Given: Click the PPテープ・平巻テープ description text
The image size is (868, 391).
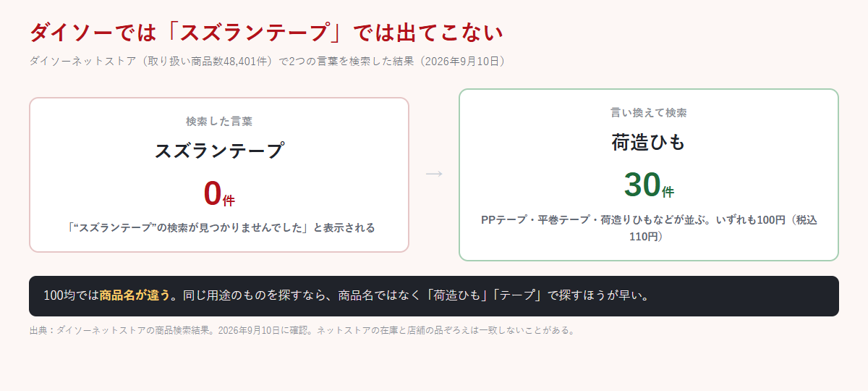Looking at the screenshot, I should [649, 227].
